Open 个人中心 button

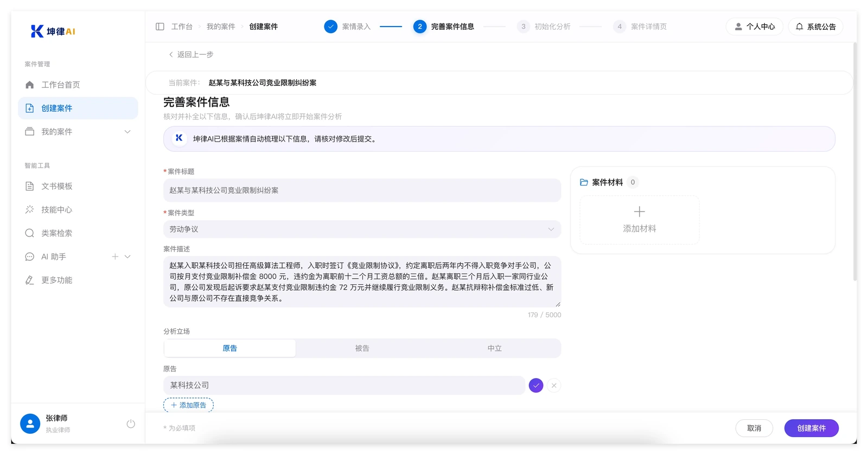pyautogui.click(x=755, y=27)
